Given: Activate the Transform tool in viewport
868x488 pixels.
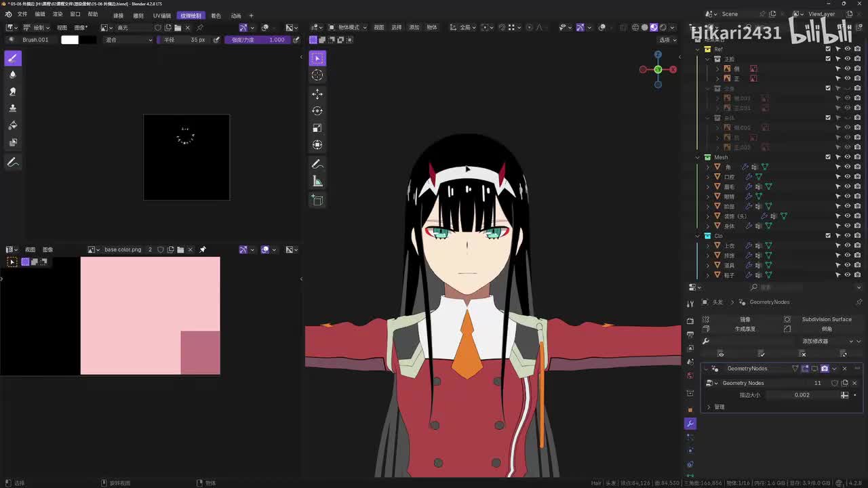Looking at the screenshot, I should (317, 144).
